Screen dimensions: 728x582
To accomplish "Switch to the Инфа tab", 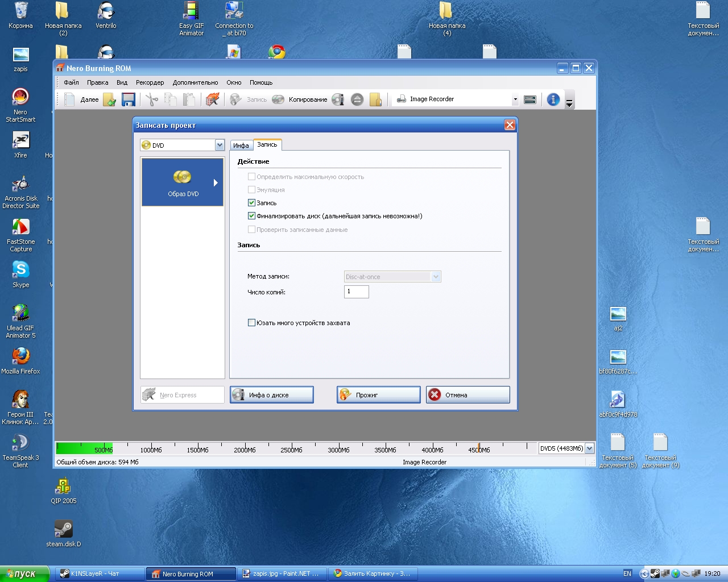I will coord(241,145).
